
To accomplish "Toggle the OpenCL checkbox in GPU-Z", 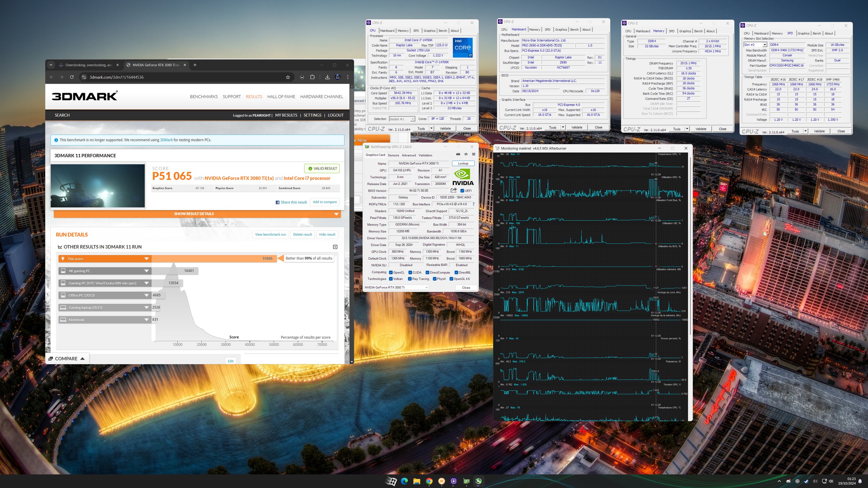I will [391, 272].
